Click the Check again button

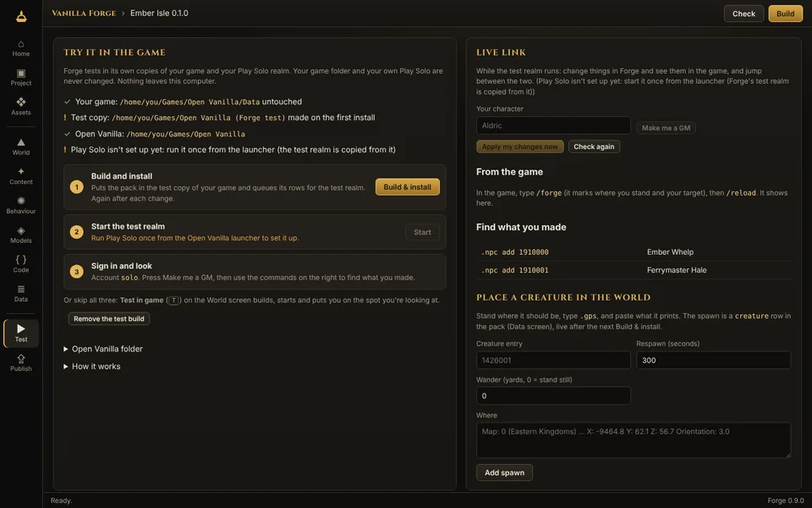click(x=594, y=146)
